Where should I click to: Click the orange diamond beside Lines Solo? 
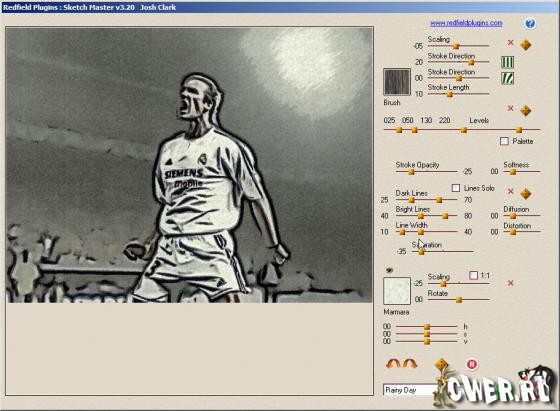(525, 194)
